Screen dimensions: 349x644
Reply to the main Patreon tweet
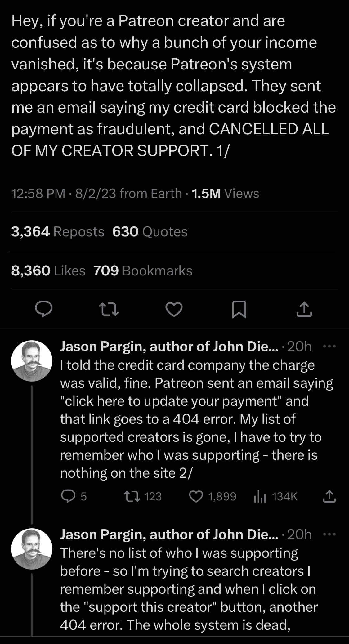pyautogui.click(x=44, y=309)
